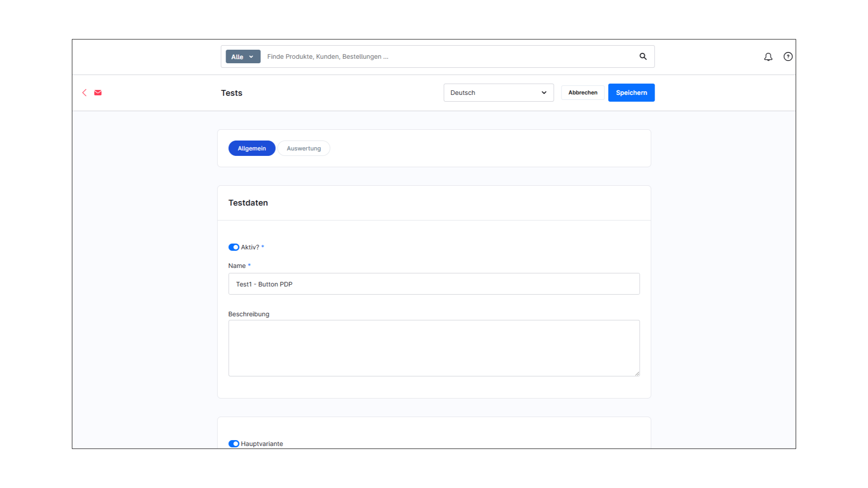Click the red envelope icon
Viewport: 868px width, 488px height.
click(98, 92)
